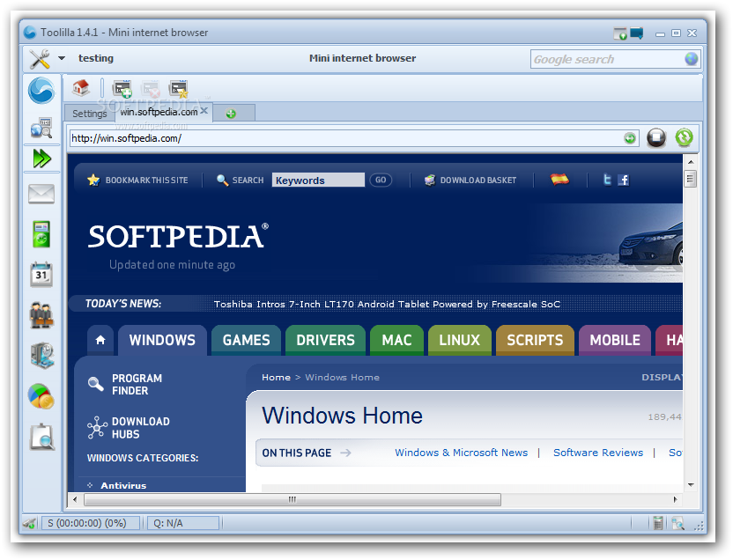Open the contacts people sidebar tool

[41, 315]
